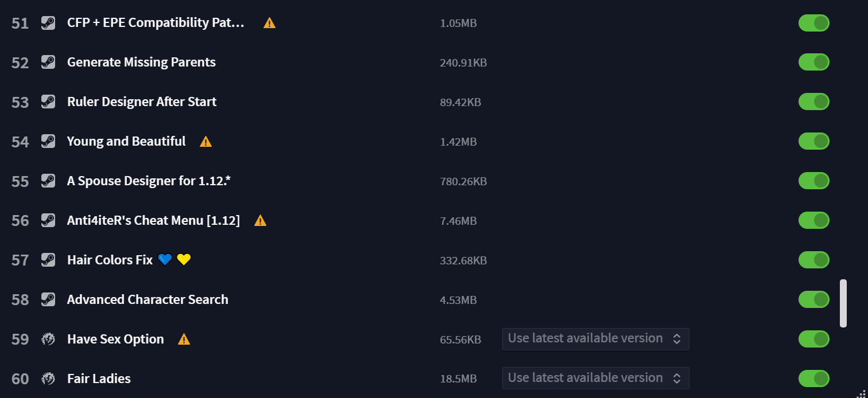Open the version dropdown for Fair Ladies

pos(595,379)
